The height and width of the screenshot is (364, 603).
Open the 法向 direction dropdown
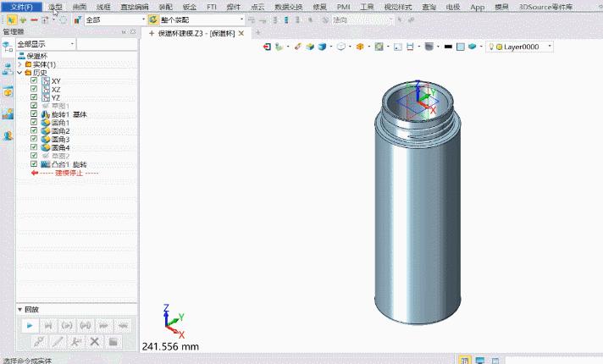[x=391, y=19]
